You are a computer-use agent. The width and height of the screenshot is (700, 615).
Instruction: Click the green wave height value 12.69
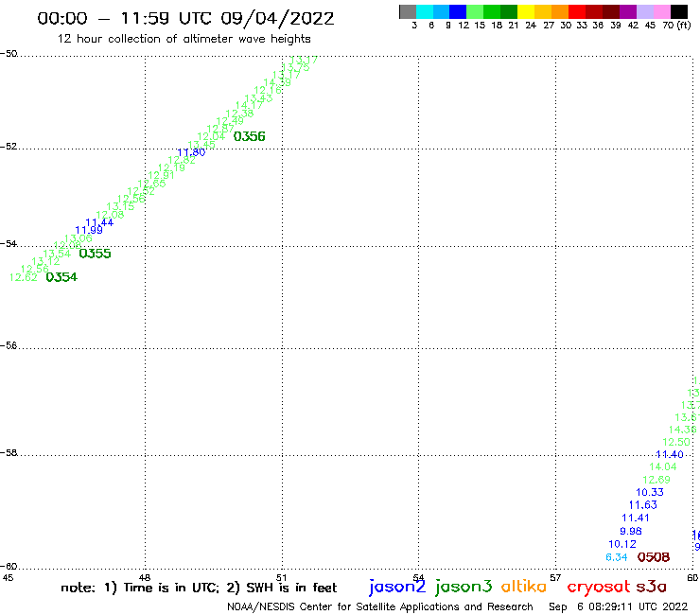click(656, 480)
